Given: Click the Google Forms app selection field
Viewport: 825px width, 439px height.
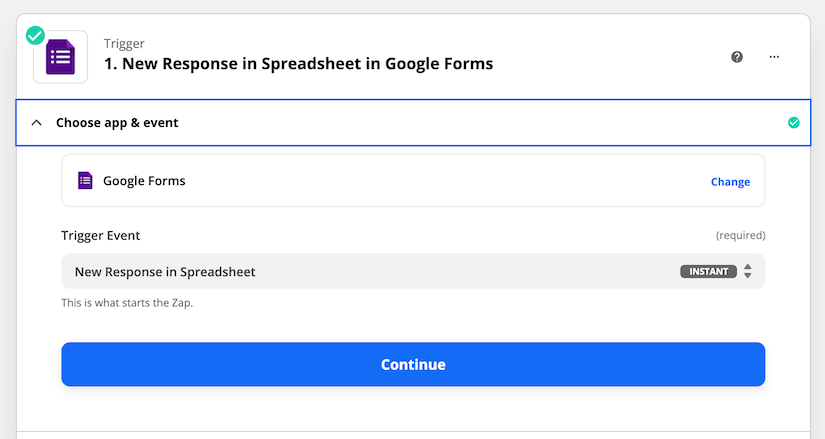Looking at the screenshot, I should pyautogui.click(x=413, y=181).
